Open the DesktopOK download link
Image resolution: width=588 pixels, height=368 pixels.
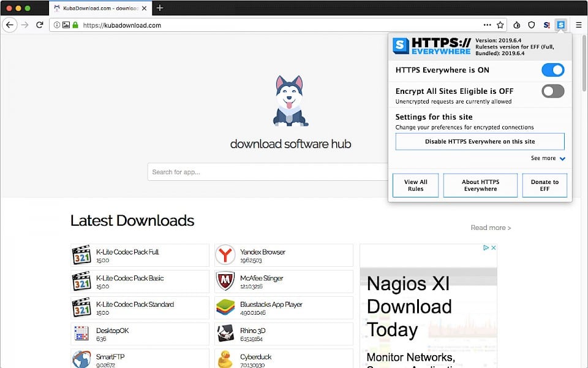point(112,331)
